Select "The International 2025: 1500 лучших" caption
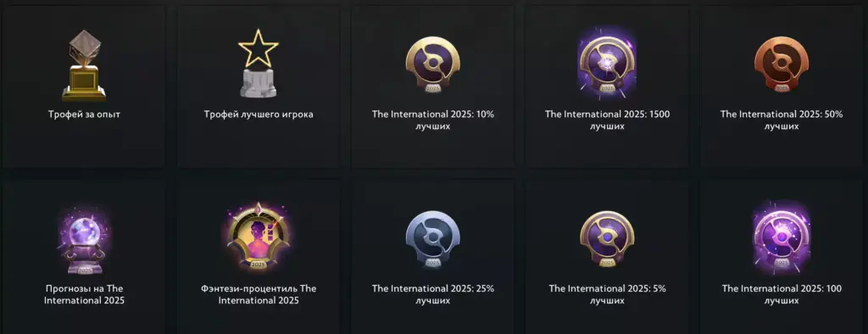This screenshot has width=868, height=334. coord(607,120)
